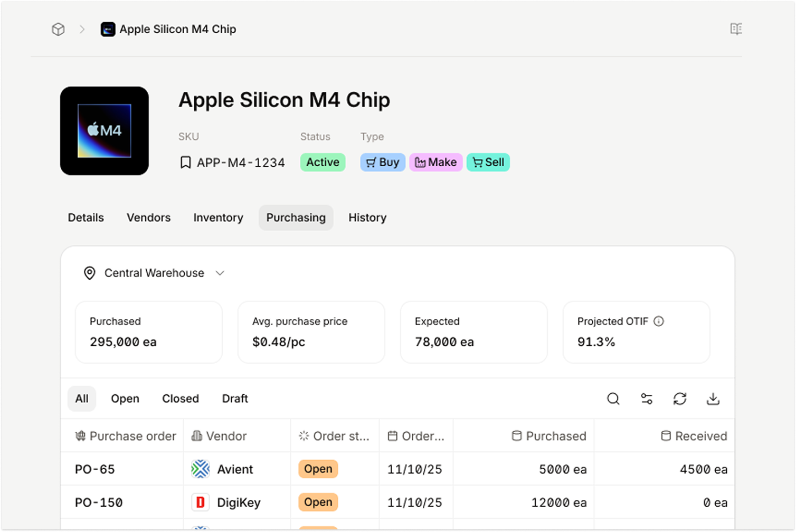The width and height of the screenshot is (796, 532).
Task: Click the Order date column header
Action: coord(416,436)
